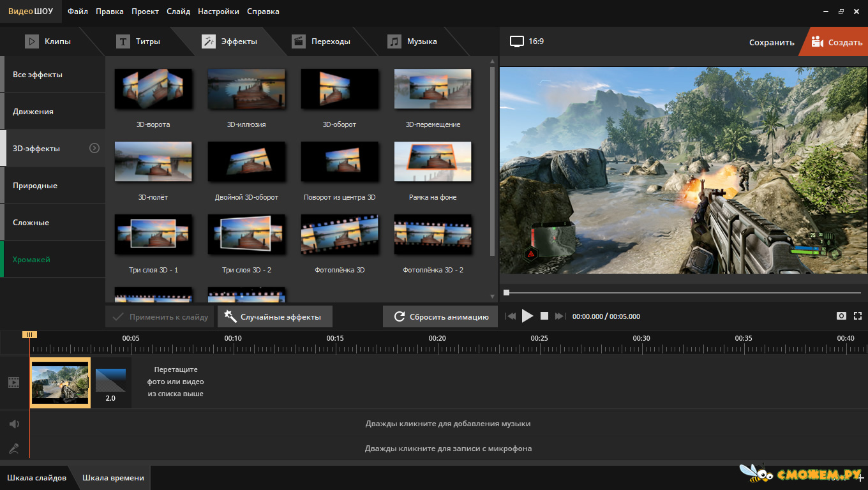Open the 2.0 transition on the timeline
Viewport: 868px width, 490px height.
[110, 385]
